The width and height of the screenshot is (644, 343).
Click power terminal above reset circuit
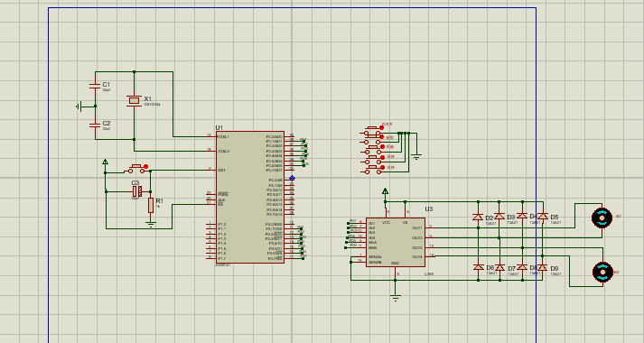point(105,162)
